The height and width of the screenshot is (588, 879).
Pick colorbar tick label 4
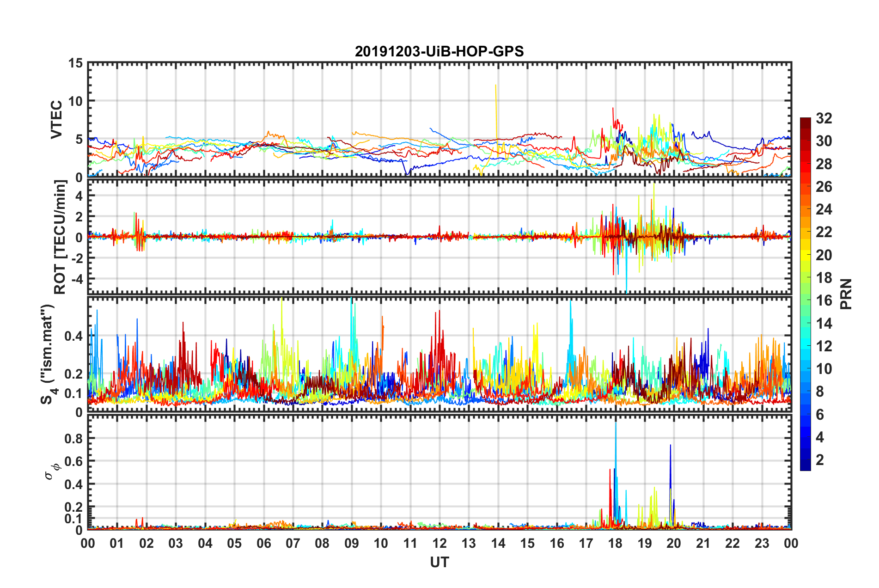pos(820,437)
